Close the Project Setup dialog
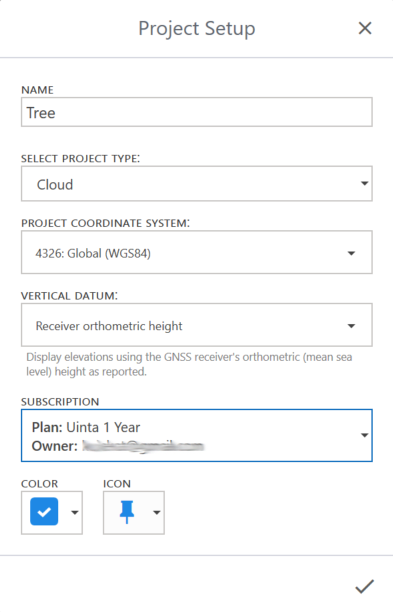Image resolution: width=393 pixels, height=612 pixels. [x=365, y=28]
